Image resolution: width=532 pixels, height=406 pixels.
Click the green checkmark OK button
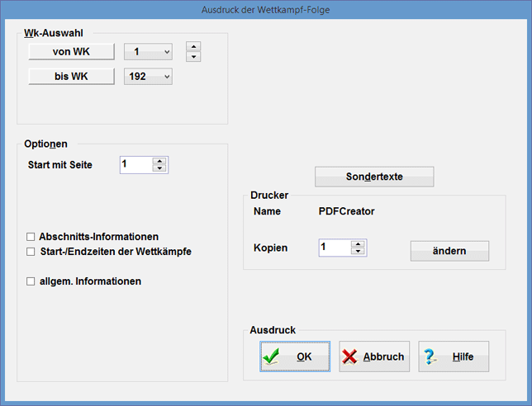(295, 356)
